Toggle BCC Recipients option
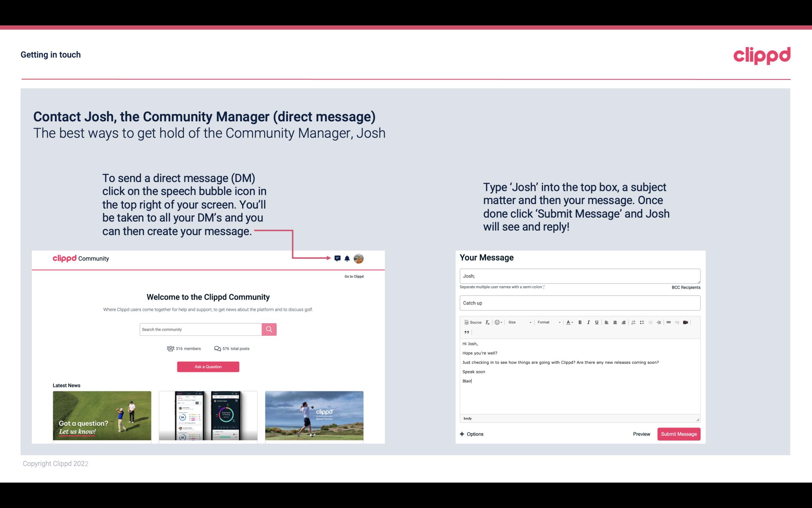 click(685, 287)
